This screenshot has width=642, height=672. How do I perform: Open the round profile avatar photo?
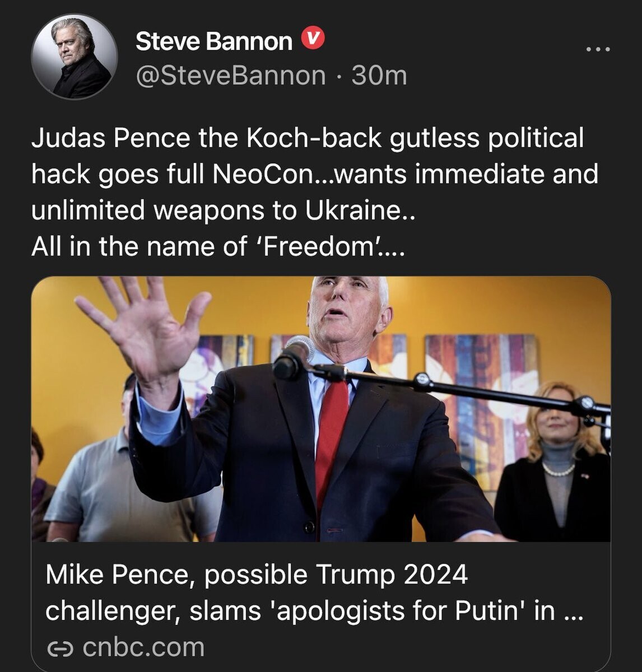(x=74, y=57)
